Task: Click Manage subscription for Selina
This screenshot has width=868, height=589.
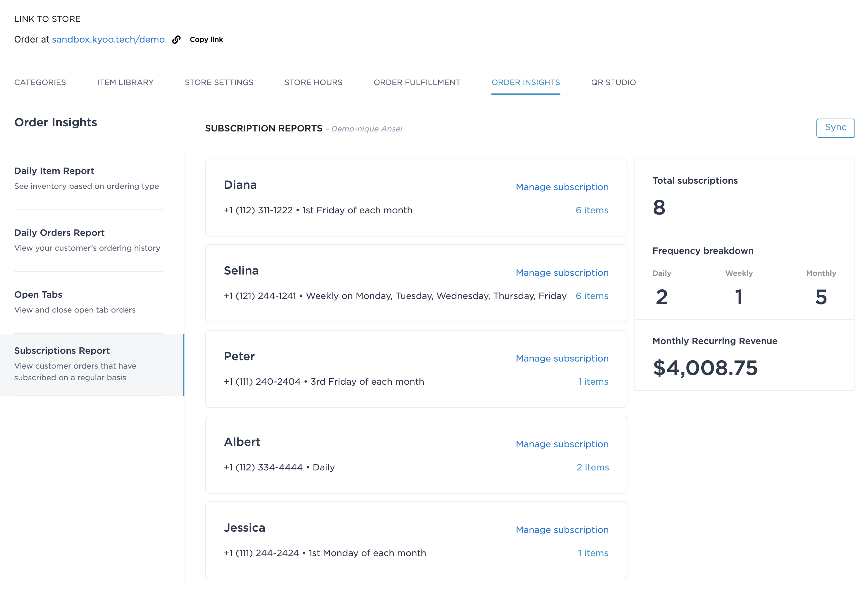Action: tap(562, 273)
